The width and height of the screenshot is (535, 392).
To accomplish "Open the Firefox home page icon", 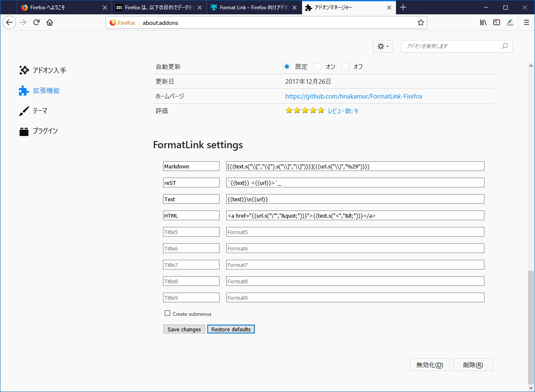I will click(50, 22).
